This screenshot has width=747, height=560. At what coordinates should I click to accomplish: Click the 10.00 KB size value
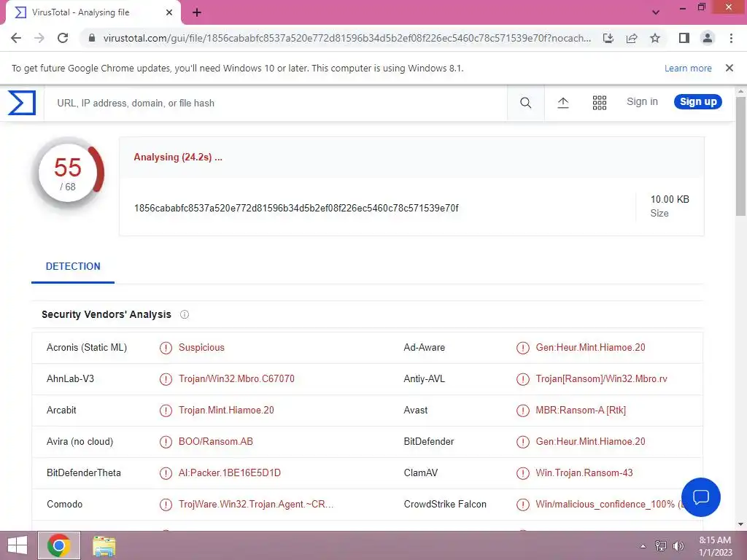670,200
